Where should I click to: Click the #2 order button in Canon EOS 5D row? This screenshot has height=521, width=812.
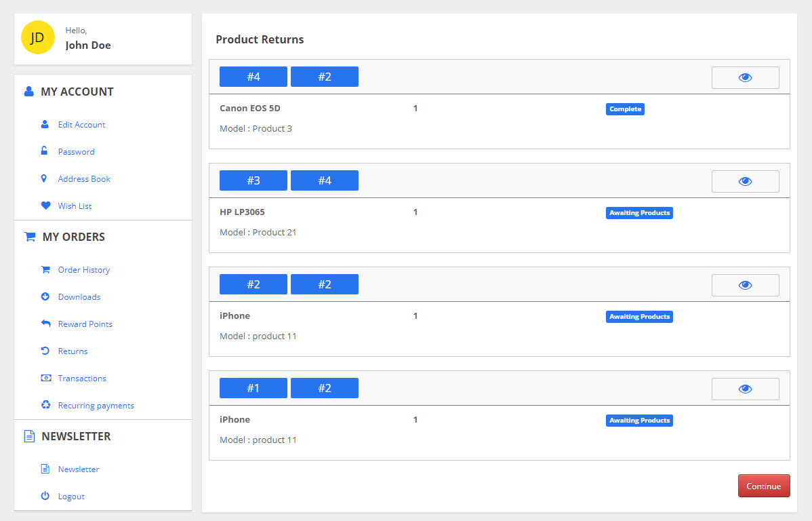[325, 77]
